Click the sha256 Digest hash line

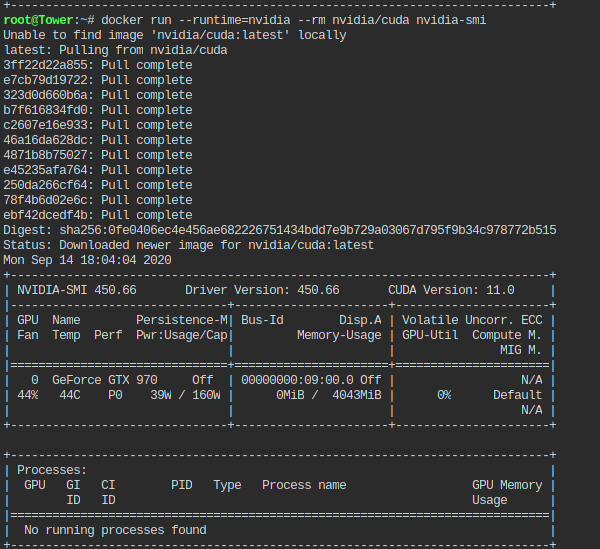pyautogui.click(x=280, y=230)
